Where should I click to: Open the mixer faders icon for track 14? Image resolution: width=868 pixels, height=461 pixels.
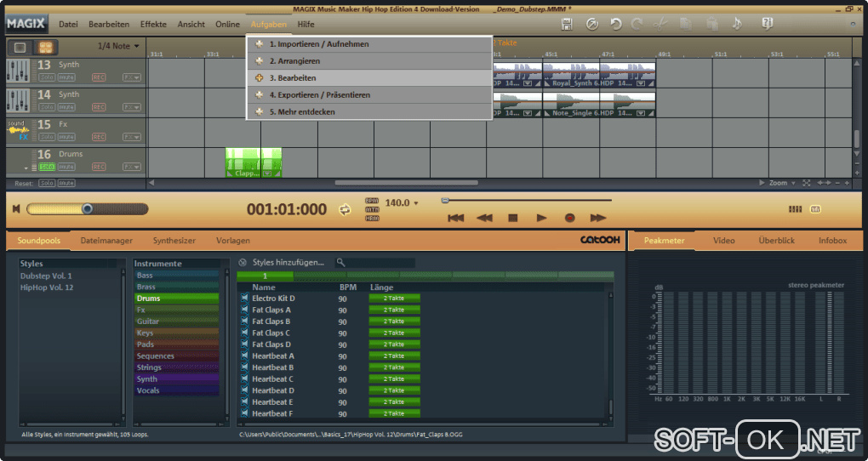click(18, 100)
